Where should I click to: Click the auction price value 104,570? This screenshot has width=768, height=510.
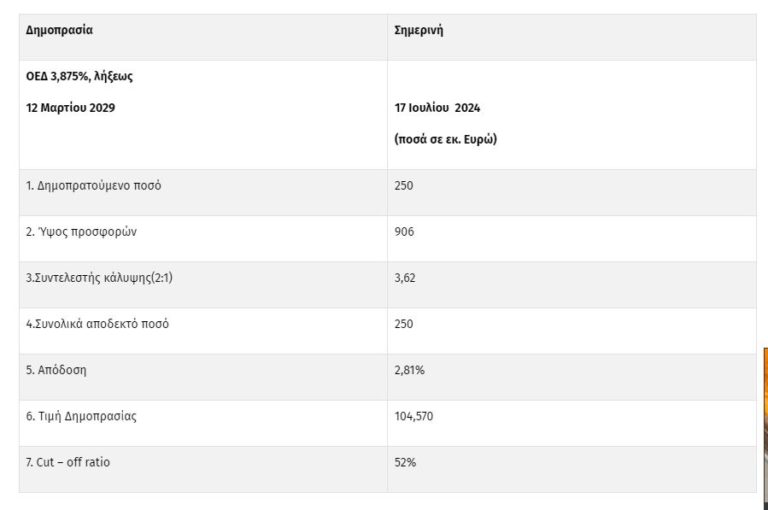(414, 416)
